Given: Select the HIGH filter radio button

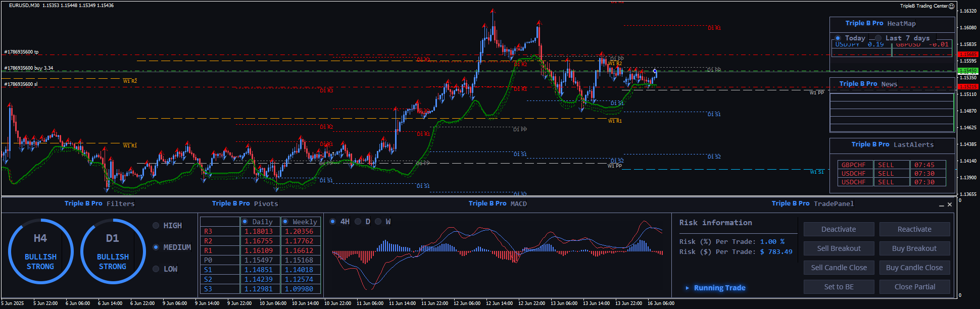Looking at the screenshot, I should [156, 226].
